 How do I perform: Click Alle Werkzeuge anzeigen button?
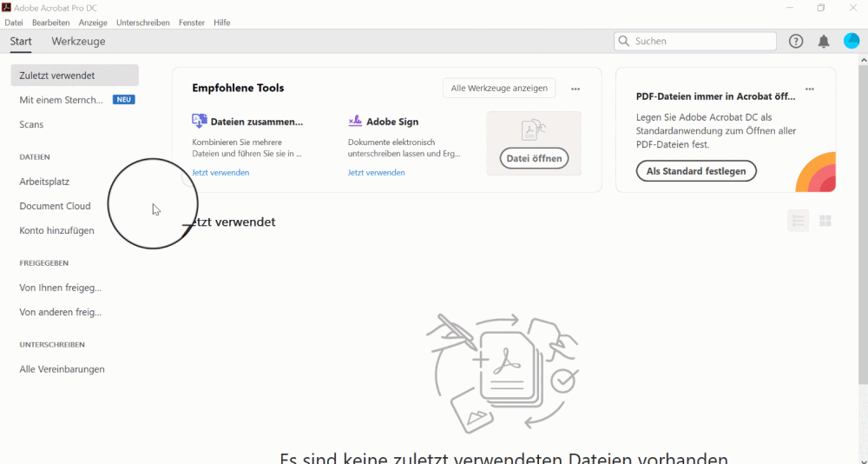click(x=499, y=88)
